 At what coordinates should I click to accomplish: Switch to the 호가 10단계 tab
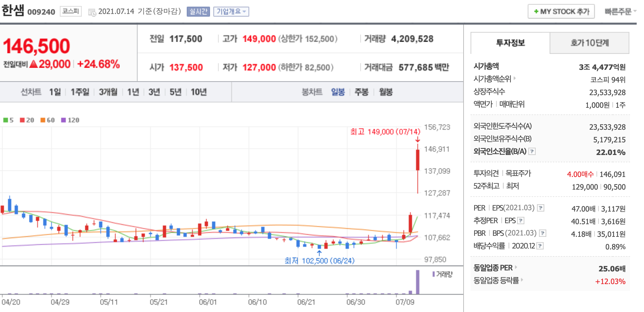pyautogui.click(x=590, y=43)
